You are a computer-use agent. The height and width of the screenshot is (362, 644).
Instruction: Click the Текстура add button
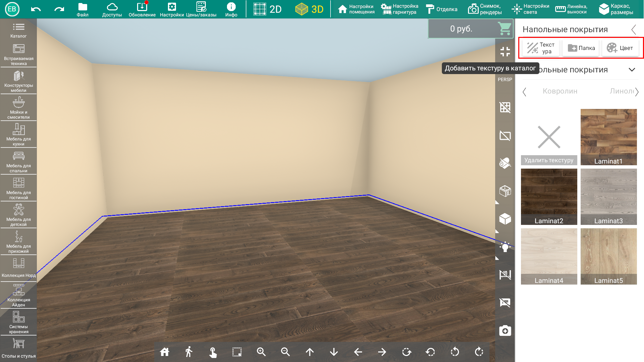[x=540, y=48]
